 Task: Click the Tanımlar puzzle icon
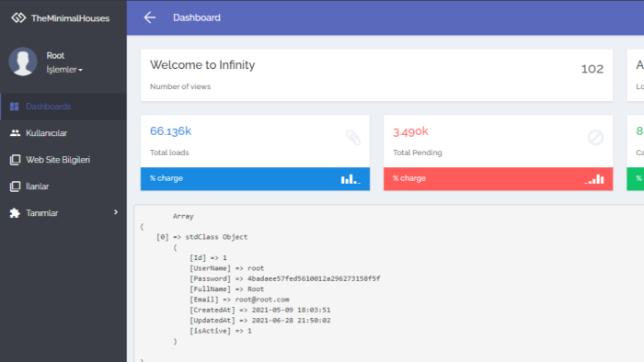click(15, 213)
